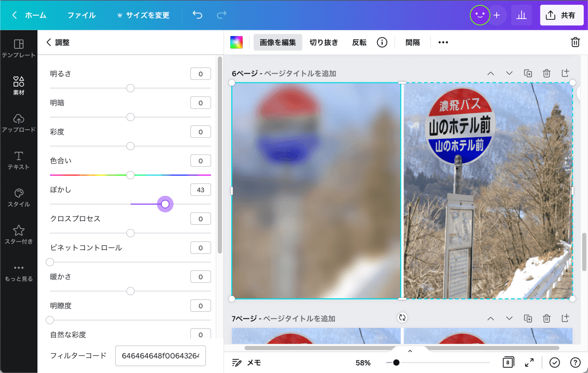Screen dimensions: 588x373
Task: Open the ファイル (File) menu
Action: 81,15
